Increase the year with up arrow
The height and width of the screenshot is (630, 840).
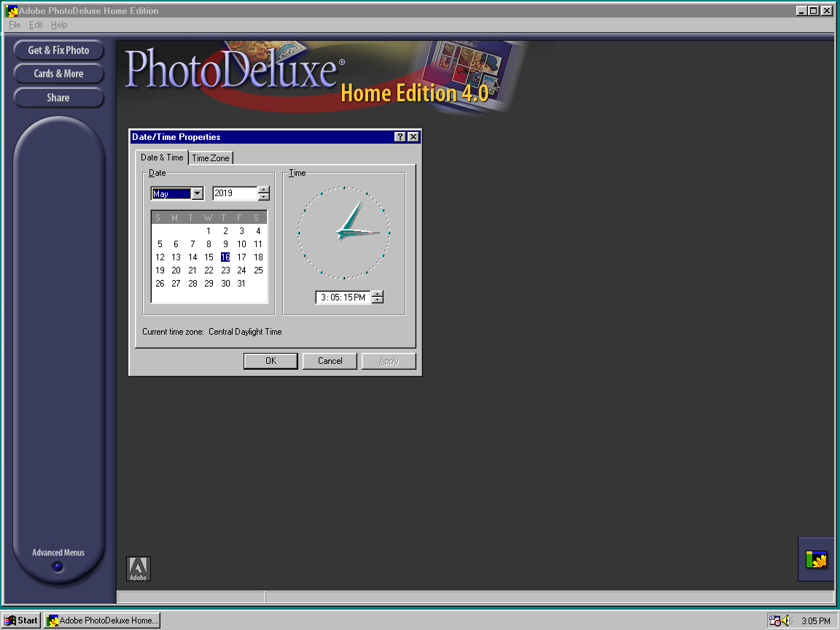click(263, 190)
